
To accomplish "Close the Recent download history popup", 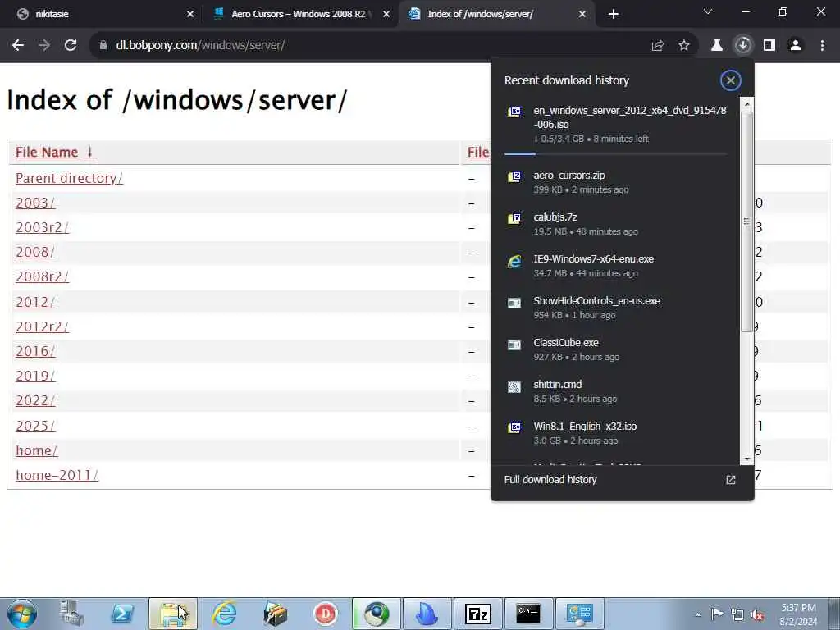I will [731, 80].
